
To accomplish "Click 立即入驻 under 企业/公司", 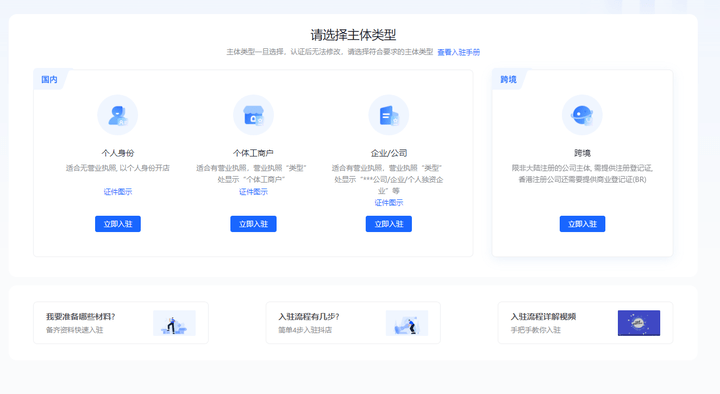I will [388, 224].
